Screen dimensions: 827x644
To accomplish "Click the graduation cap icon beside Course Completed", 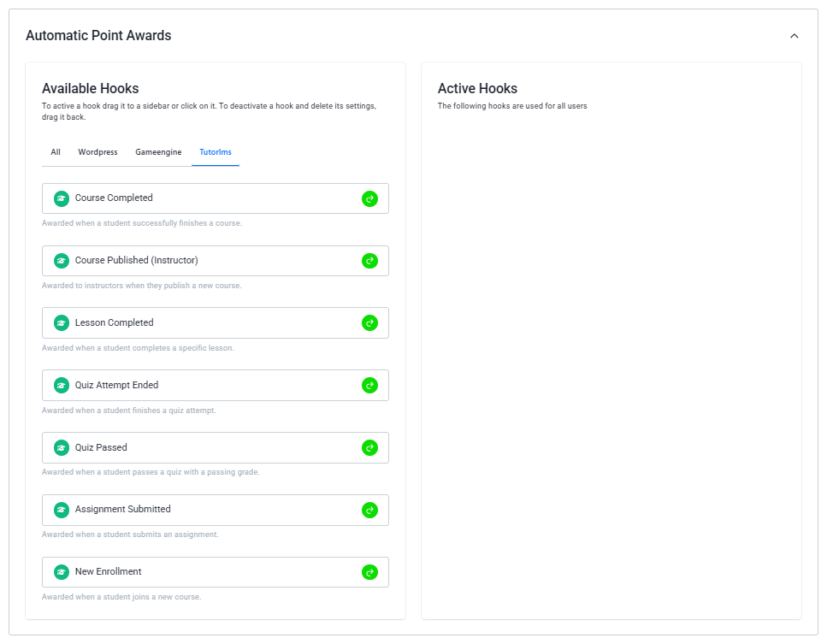I will 62,198.
